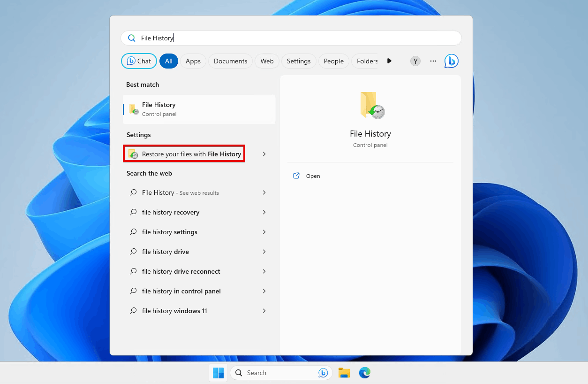The image size is (588, 384).
Task: Switch to the Folders filter
Action: (x=366, y=61)
